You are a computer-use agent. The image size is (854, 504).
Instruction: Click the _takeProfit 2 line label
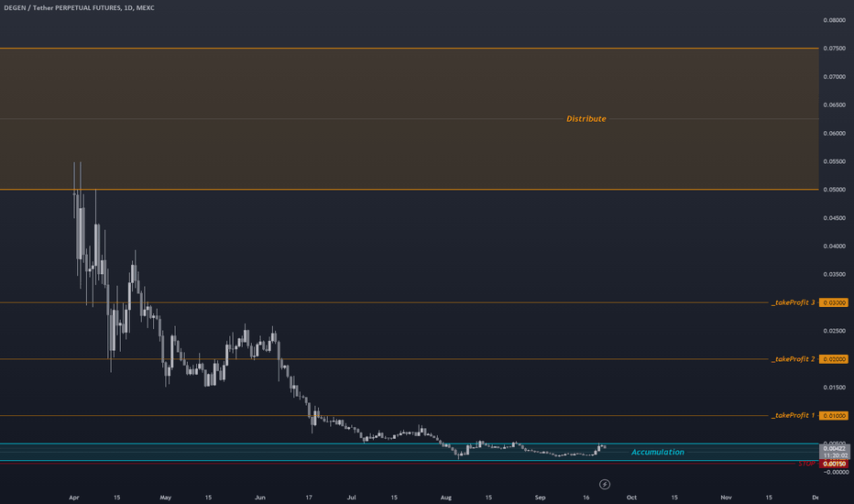pyautogui.click(x=793, y=359)
